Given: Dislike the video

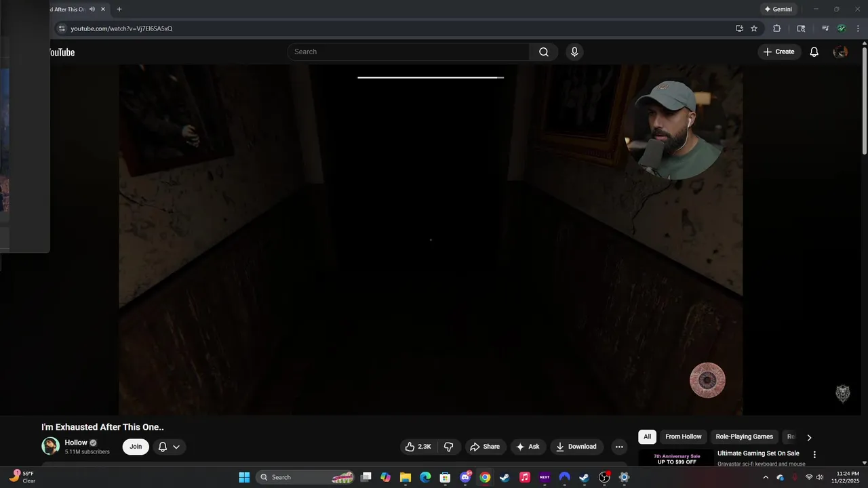Looking at the screenshot, I should [448, 447].
